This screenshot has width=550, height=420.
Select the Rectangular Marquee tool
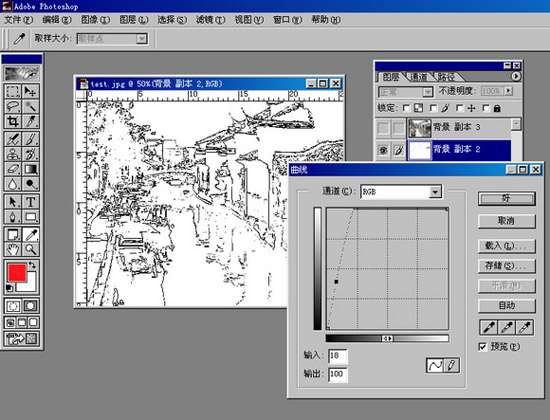click(13, 92)
